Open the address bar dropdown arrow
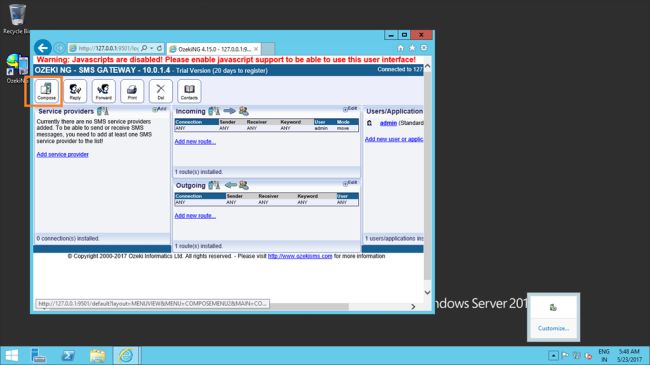The width and height of the screenshot is (650, 365). pos(152,48)
